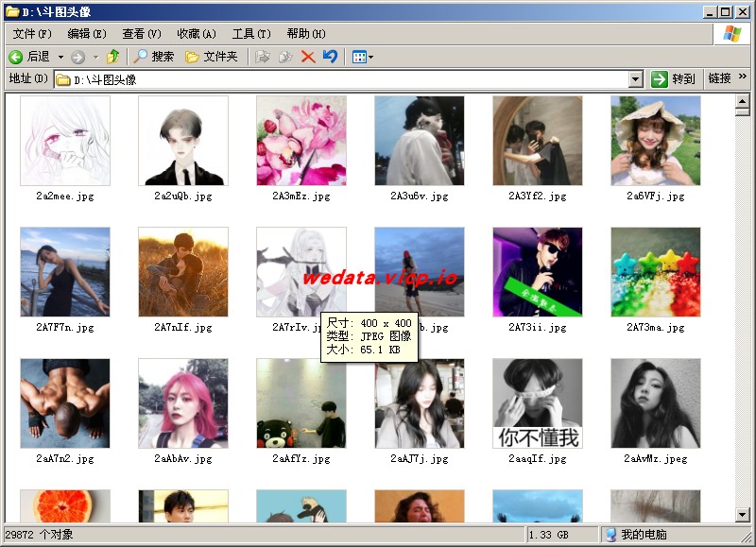
Task: Select the push-up thumbnail 2aA7n2.jpg
Action: coord(65,403)
